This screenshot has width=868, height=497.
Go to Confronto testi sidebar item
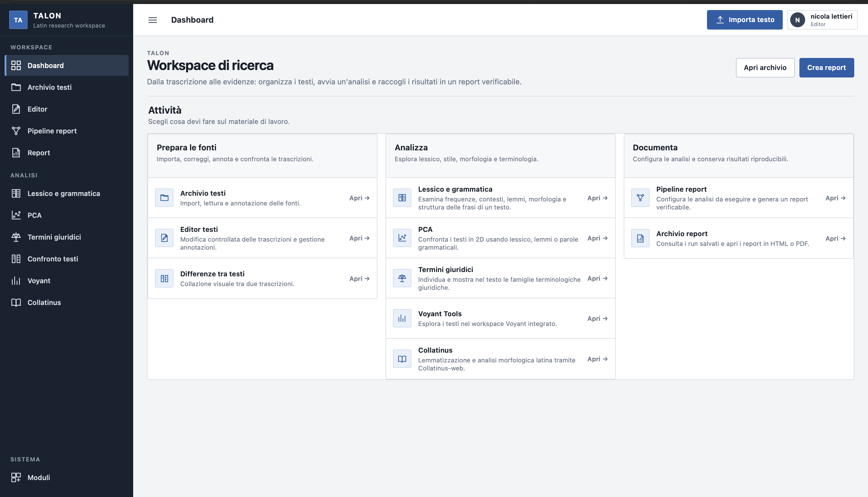[67, 259]
